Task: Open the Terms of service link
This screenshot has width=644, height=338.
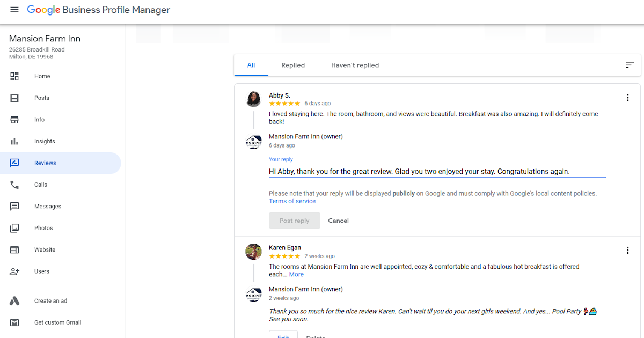Action: click(x=292, y=201)
